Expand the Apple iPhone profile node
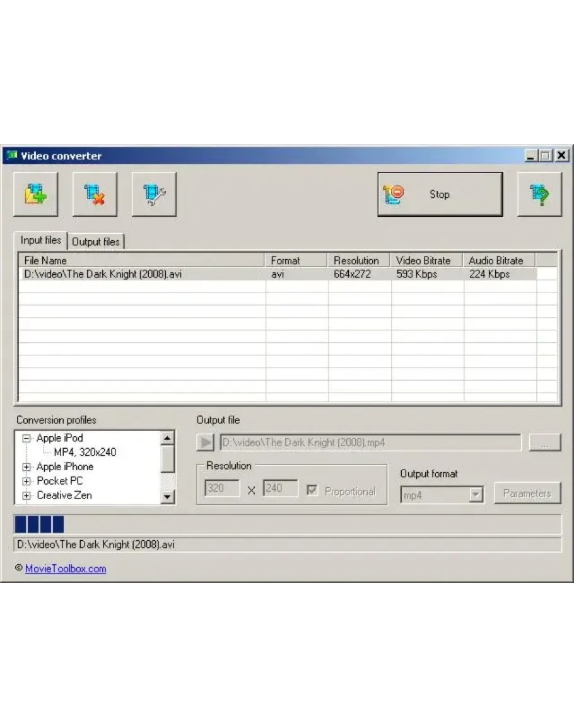This screenshot has width=574, height=728. click(26, 467)
